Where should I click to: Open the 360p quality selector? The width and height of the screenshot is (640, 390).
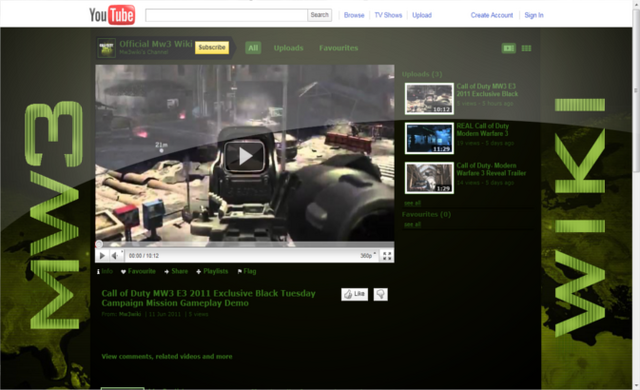367,256
